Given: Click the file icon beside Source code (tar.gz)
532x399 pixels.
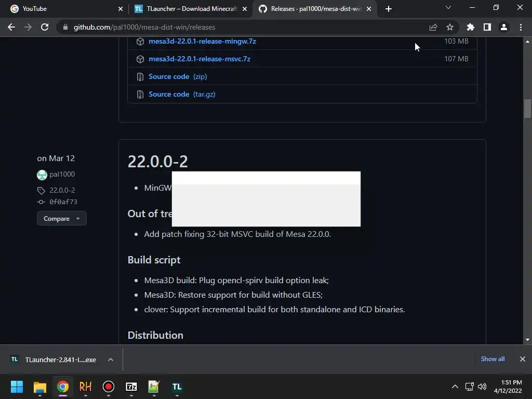Looking at the screenshot, I should click(140, 95).
